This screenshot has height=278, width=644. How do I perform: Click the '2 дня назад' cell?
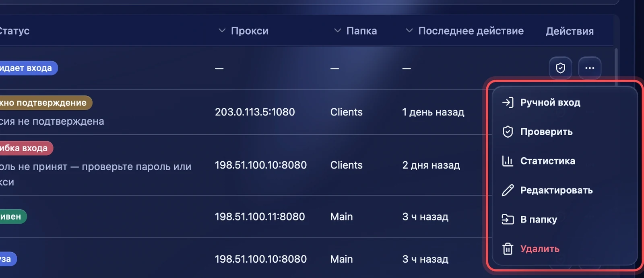tap(431, 165)
